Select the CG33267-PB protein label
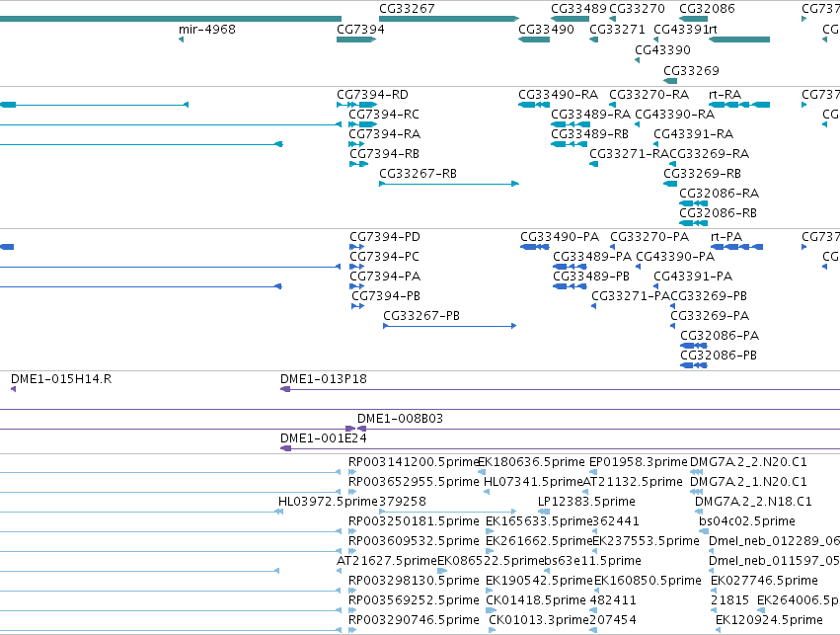 point(421,317)
